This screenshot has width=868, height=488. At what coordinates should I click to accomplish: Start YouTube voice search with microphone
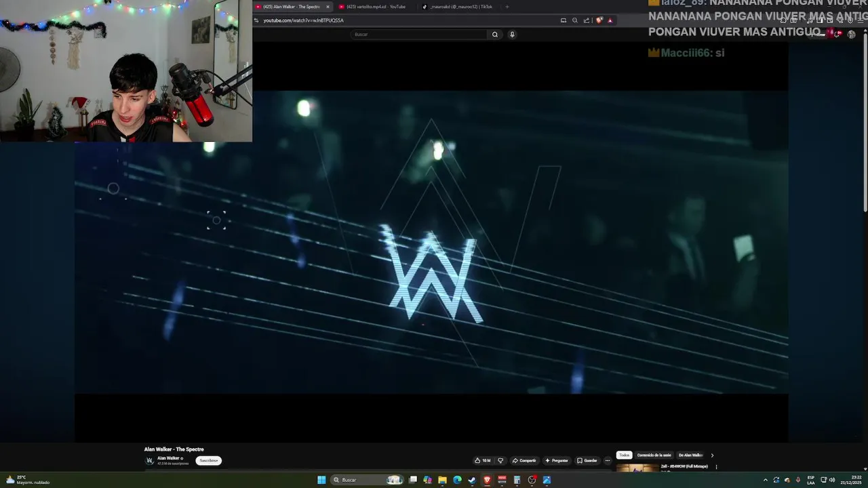point(512,34)
